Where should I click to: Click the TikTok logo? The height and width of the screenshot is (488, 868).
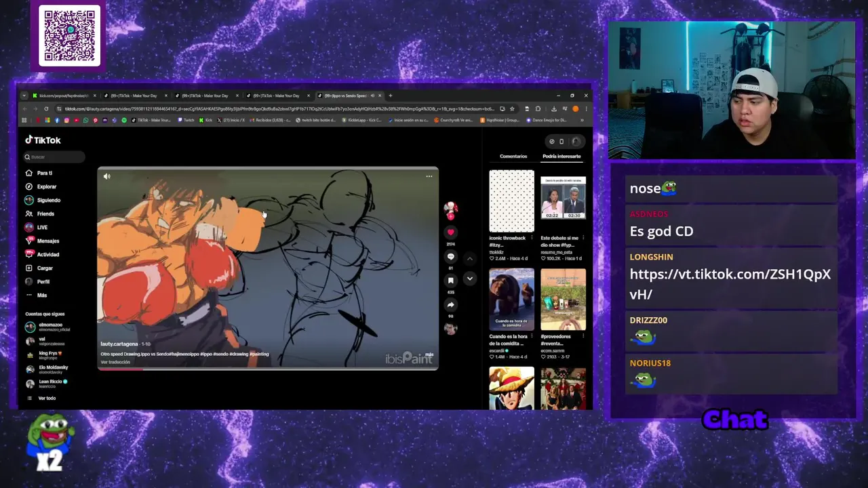43,140
